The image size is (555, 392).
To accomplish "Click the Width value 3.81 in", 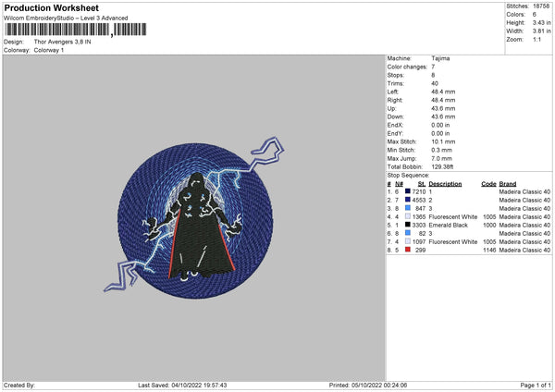I will click(542, 31).
